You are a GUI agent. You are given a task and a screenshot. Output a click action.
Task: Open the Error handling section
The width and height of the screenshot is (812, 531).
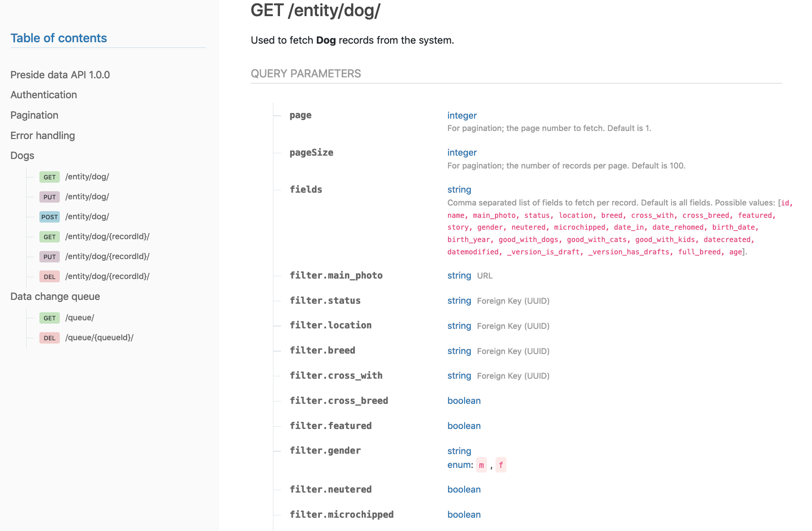(x=43, y=136)
